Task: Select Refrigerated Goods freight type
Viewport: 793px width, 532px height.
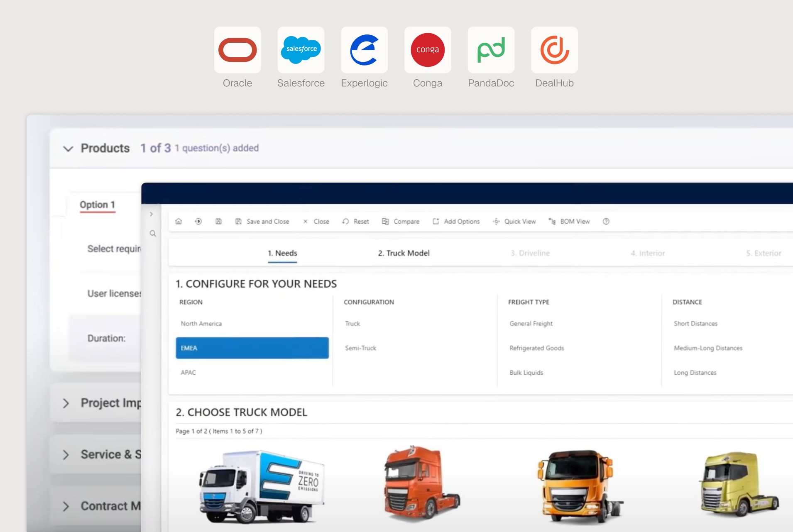Action: [537, 348]
